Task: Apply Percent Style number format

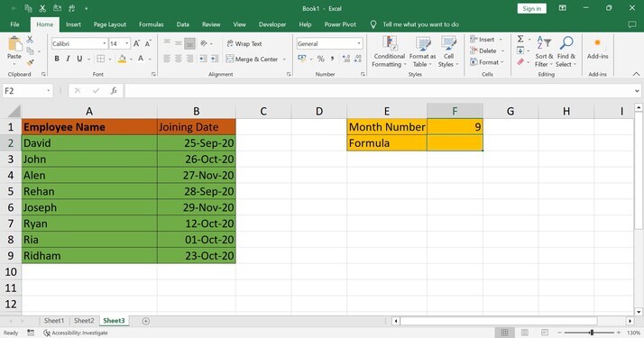Action: (321, 59)
